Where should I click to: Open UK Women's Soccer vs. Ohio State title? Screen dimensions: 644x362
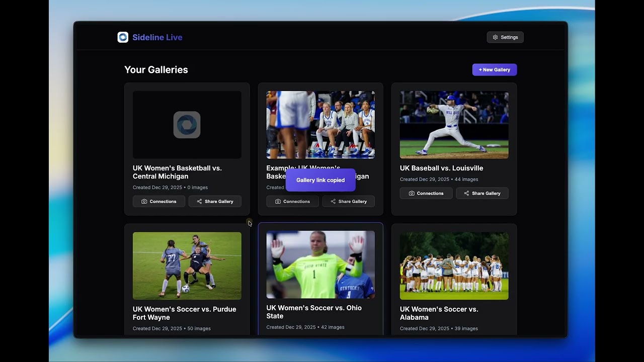point(314,312)
